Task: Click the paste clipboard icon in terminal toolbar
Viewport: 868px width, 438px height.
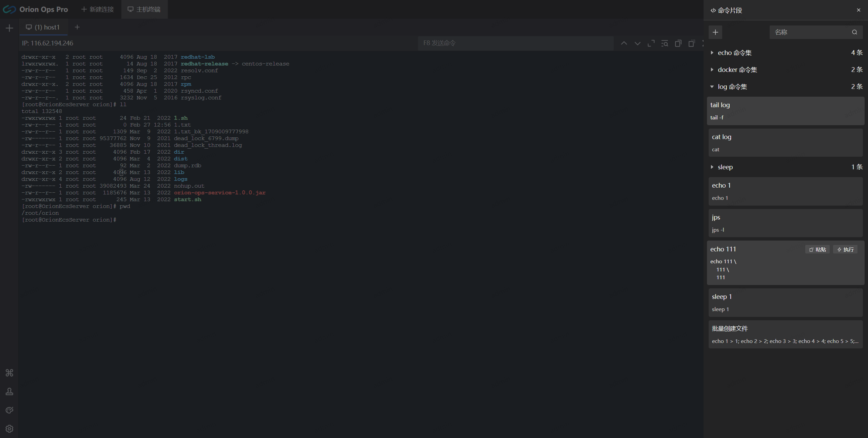Action: [x=691, y=43]
